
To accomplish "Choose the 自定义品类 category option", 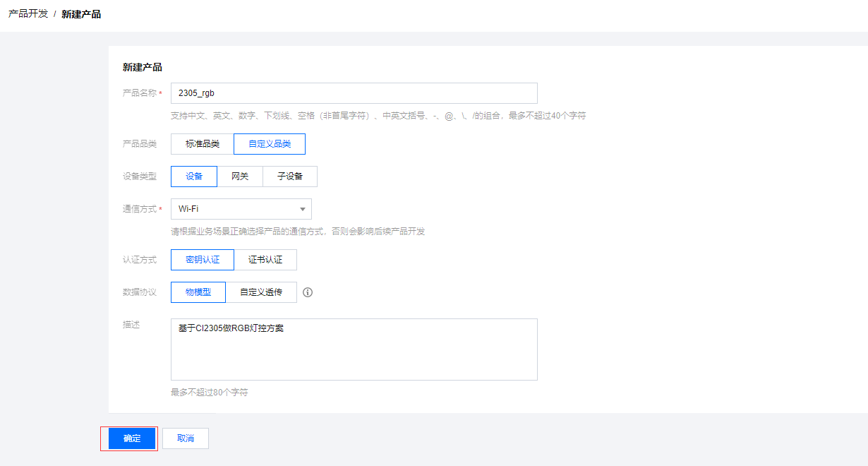I will point(270,144).
